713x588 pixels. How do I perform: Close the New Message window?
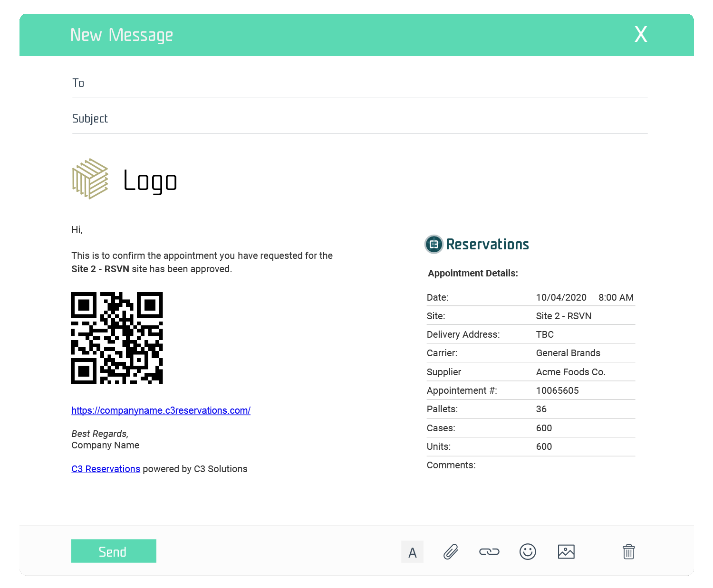[x=641, y=34]
